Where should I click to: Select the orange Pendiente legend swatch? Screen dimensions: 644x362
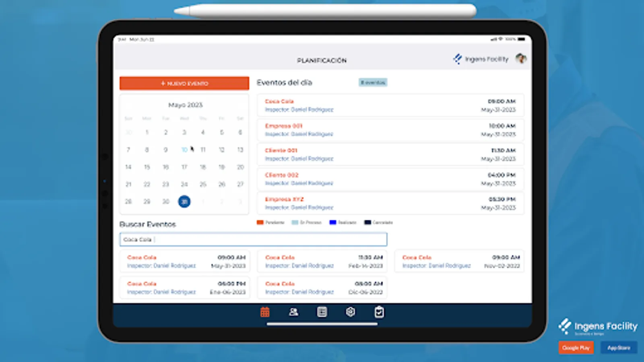pos(260,222)
